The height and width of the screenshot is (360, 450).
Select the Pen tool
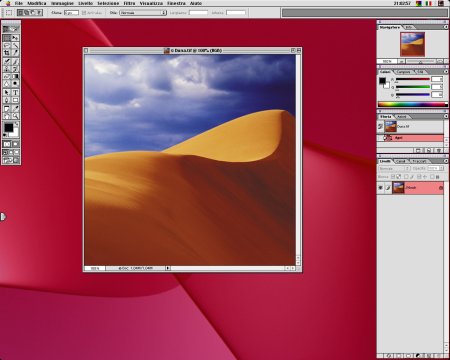(7, 100)
